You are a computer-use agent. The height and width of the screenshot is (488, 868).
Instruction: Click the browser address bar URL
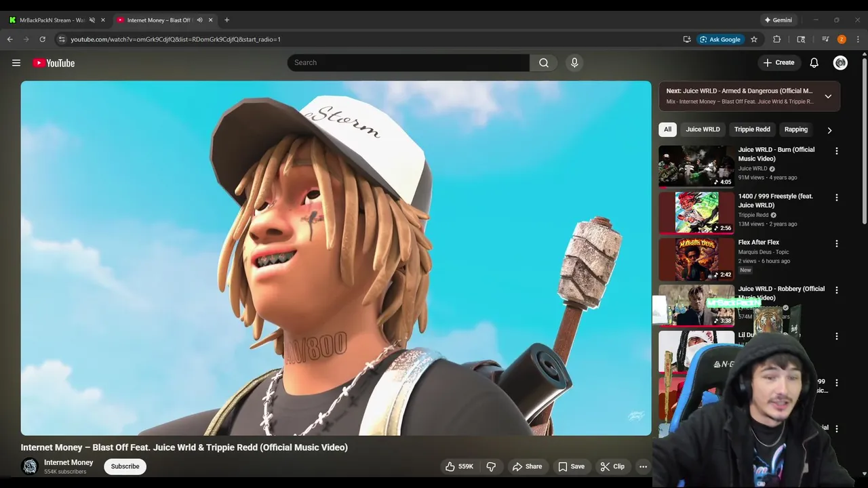pyautogui.click(x=175, y=39)
